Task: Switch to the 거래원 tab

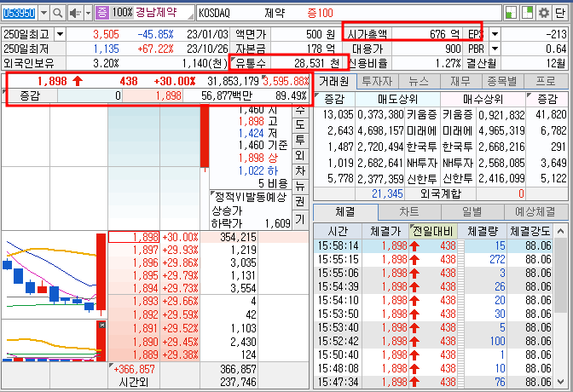Action: 334,81
